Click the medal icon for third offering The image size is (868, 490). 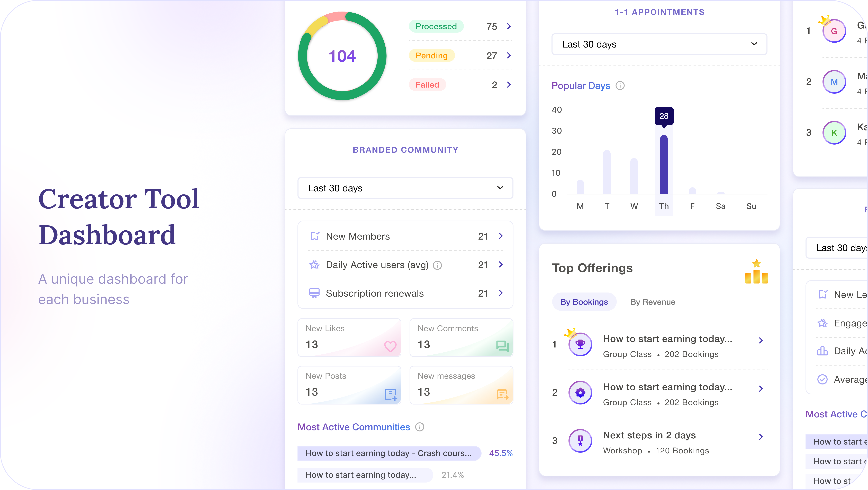(x=580, y=440)
